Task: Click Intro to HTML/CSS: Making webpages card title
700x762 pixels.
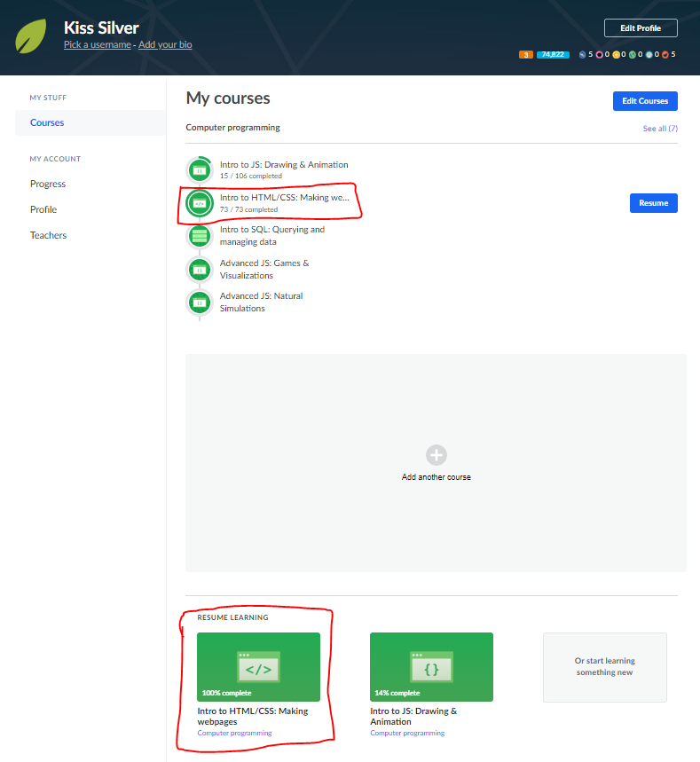Action: click(x=253, y=717)
